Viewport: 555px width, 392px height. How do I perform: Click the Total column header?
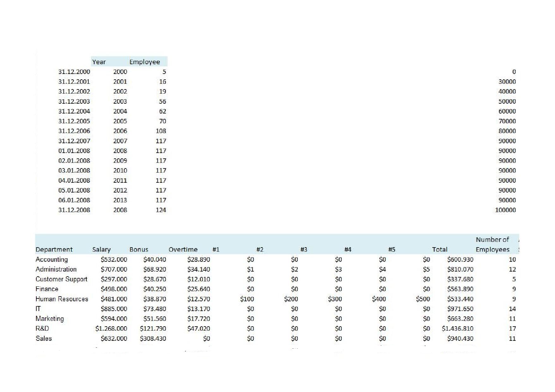440,249
